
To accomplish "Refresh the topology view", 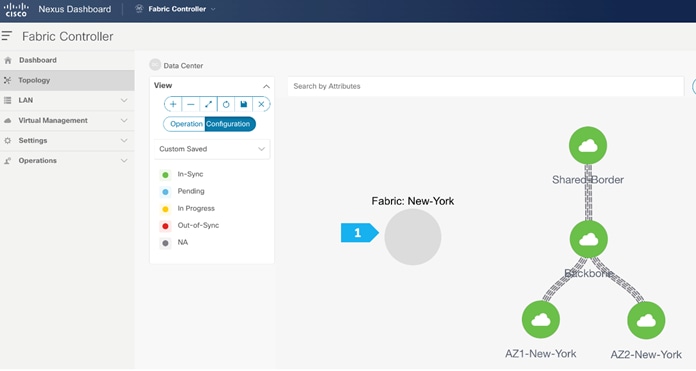I will click(226, 104).
